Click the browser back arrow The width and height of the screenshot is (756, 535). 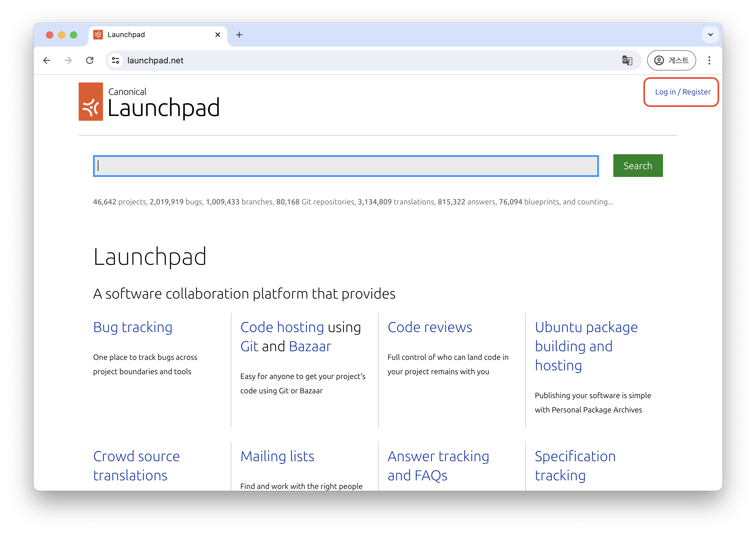pyautogui.click(x=47, y=60)
